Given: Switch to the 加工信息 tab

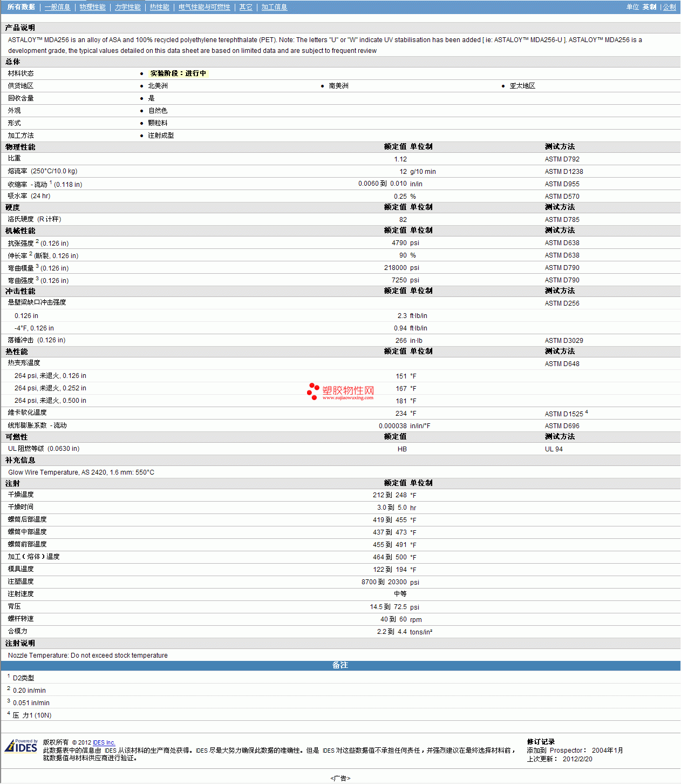Looking at the screenshot, I should coord(274,7).
